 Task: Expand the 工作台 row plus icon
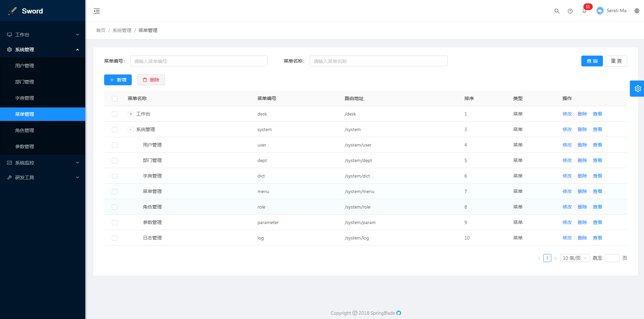(130, 114)
